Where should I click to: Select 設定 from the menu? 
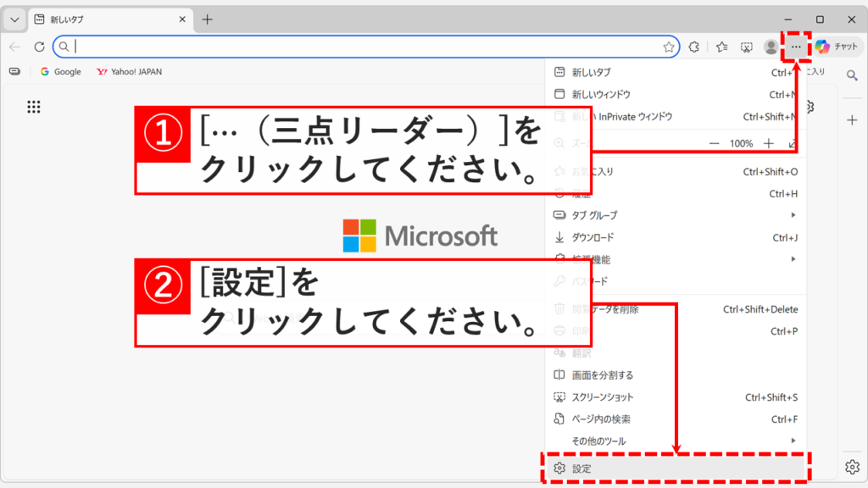tap(593, 467)
